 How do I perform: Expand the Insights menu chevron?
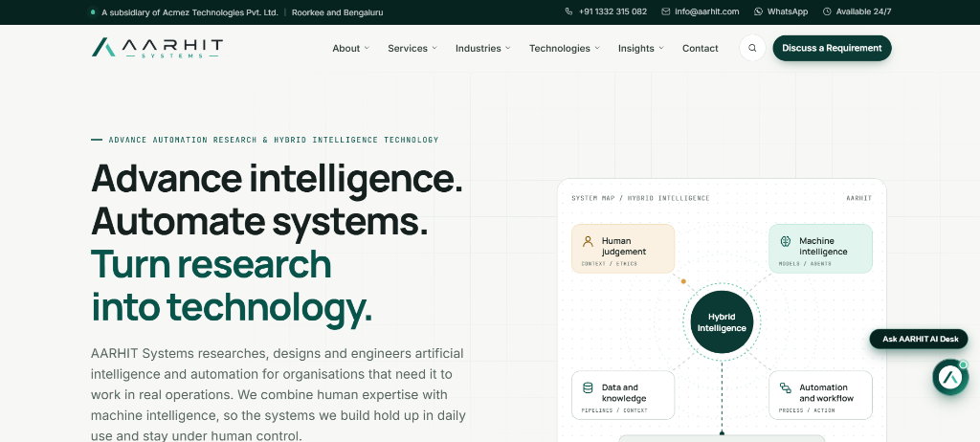(661, 48)
